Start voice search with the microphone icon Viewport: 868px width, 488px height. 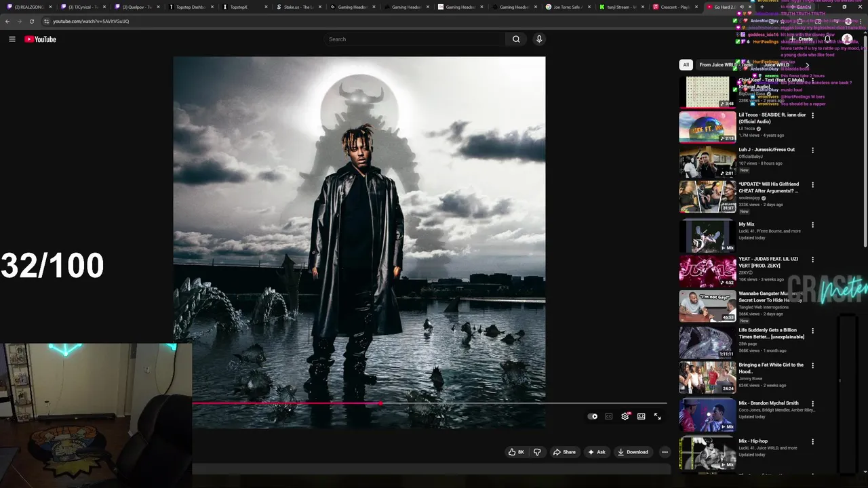[539, 39]
